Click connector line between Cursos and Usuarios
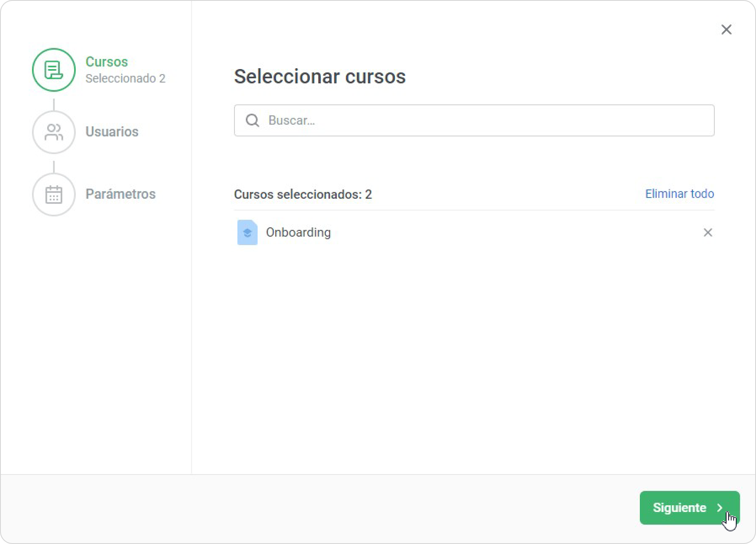Screen dimensions: 756x544 (54, 104)
